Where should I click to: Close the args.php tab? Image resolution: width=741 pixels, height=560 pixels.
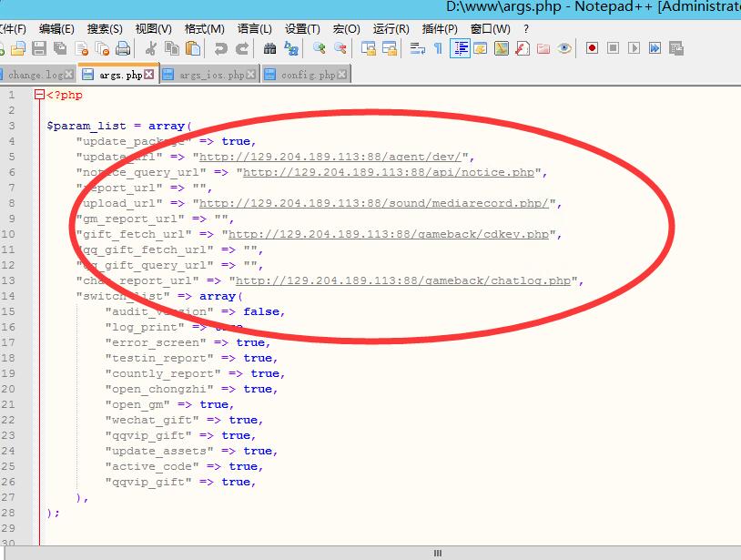pyautogui.click(x=149, y=75)
